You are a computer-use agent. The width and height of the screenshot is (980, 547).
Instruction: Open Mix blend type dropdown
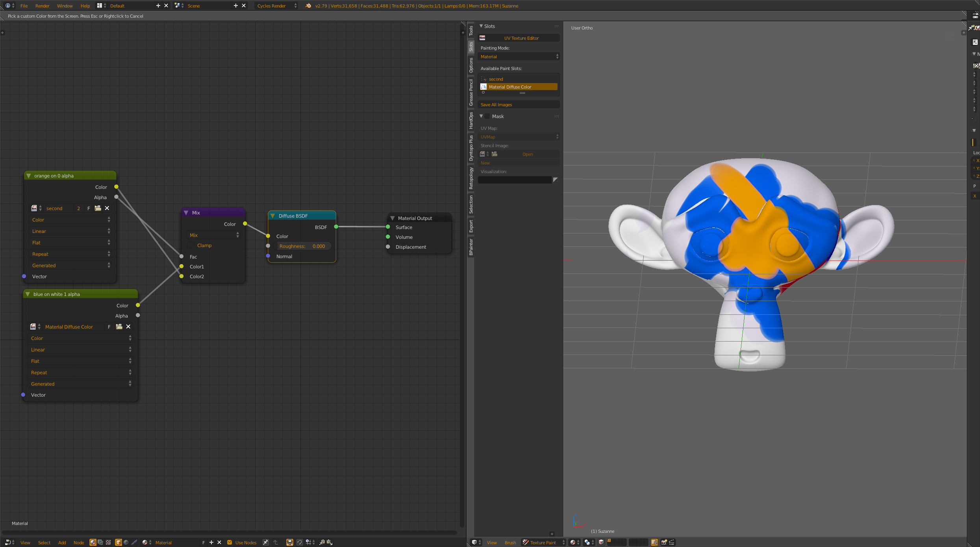pos(213,235)
